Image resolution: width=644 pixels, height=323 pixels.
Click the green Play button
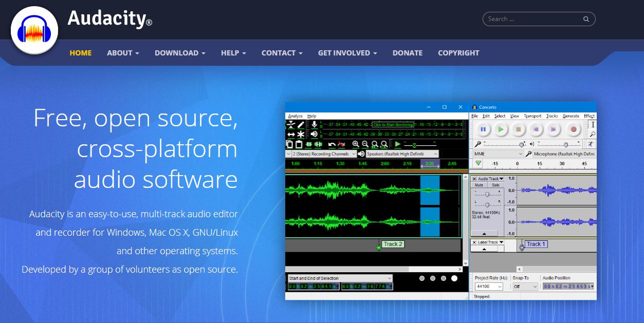coord(501,129)
